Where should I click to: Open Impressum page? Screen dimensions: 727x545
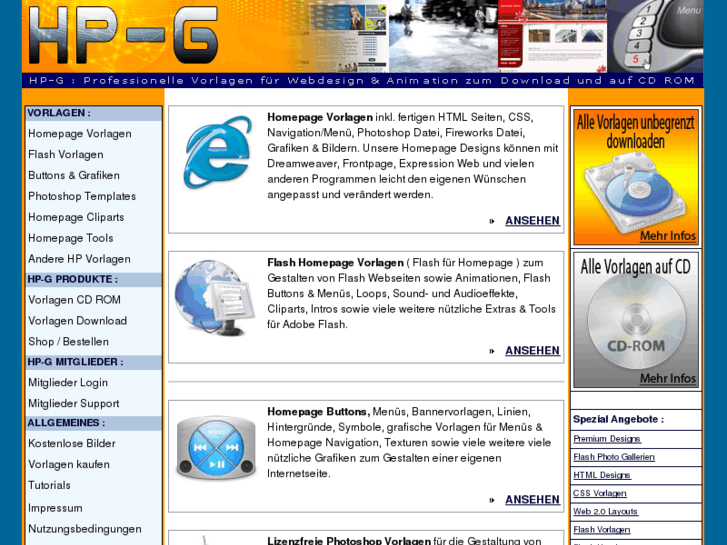click(x=55, y=508)
